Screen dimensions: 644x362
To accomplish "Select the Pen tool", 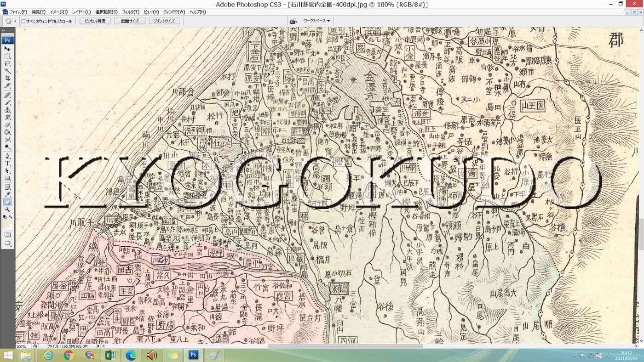I will coord(7,156).
